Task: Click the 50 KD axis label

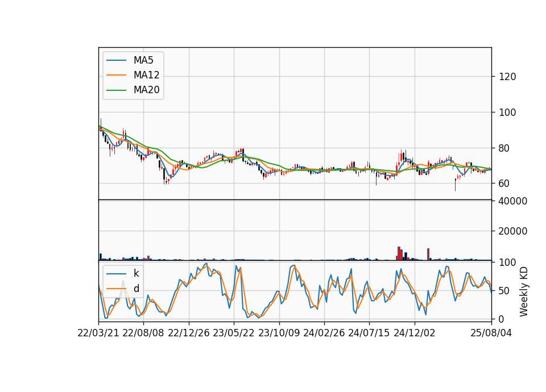Action: pyautogui.click(x=504, y=291)
